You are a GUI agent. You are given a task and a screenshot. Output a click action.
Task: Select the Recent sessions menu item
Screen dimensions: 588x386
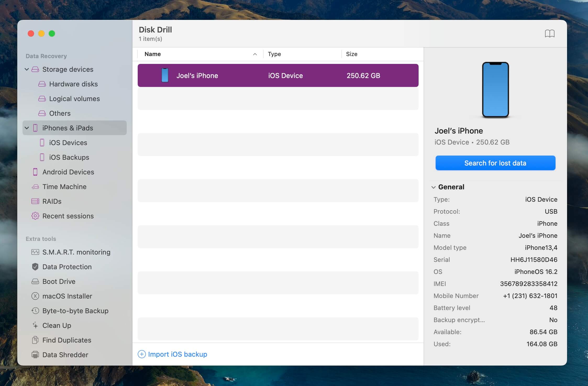68,216
